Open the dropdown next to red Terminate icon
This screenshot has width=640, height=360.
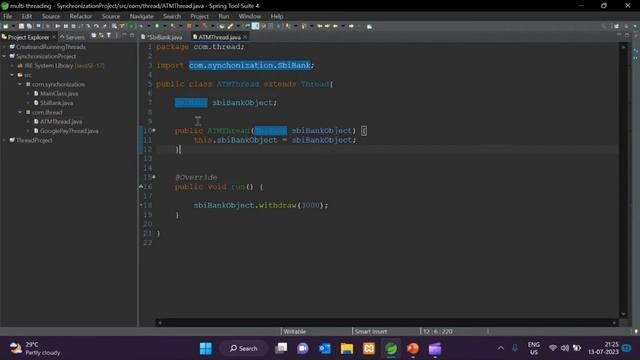click(x=196, y=26)
